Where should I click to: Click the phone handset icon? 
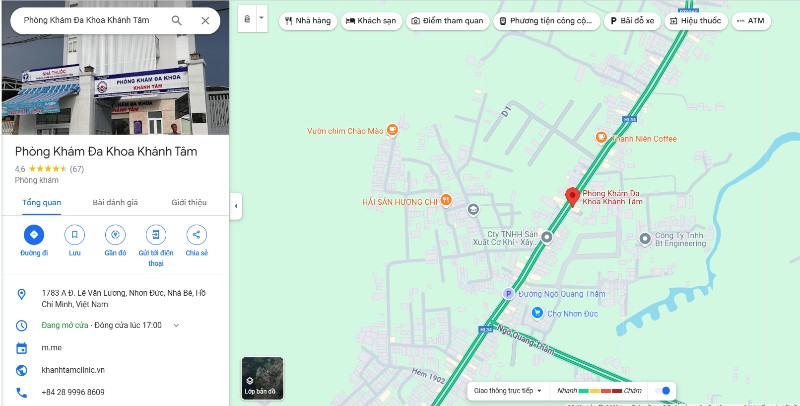click(21, 392)
